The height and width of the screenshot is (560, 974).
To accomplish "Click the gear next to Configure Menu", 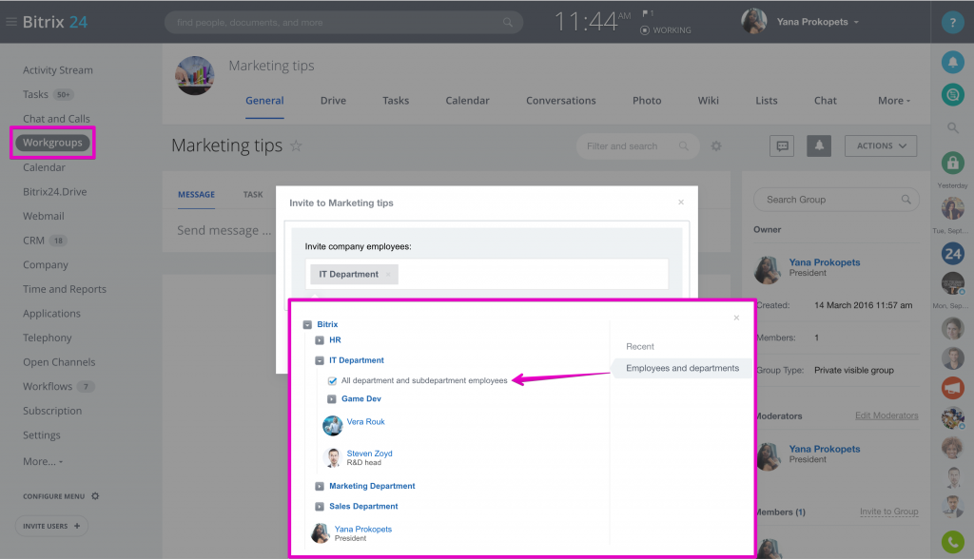I will 95,496.
